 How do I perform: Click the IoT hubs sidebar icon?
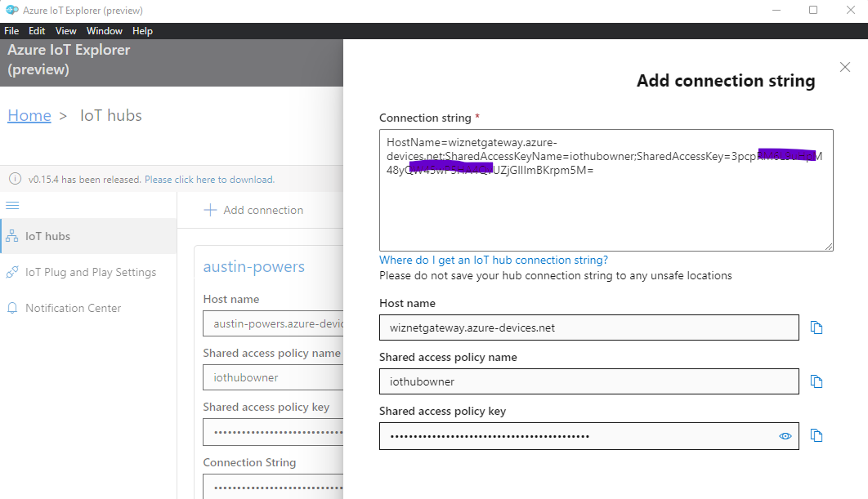click(12, 236)
